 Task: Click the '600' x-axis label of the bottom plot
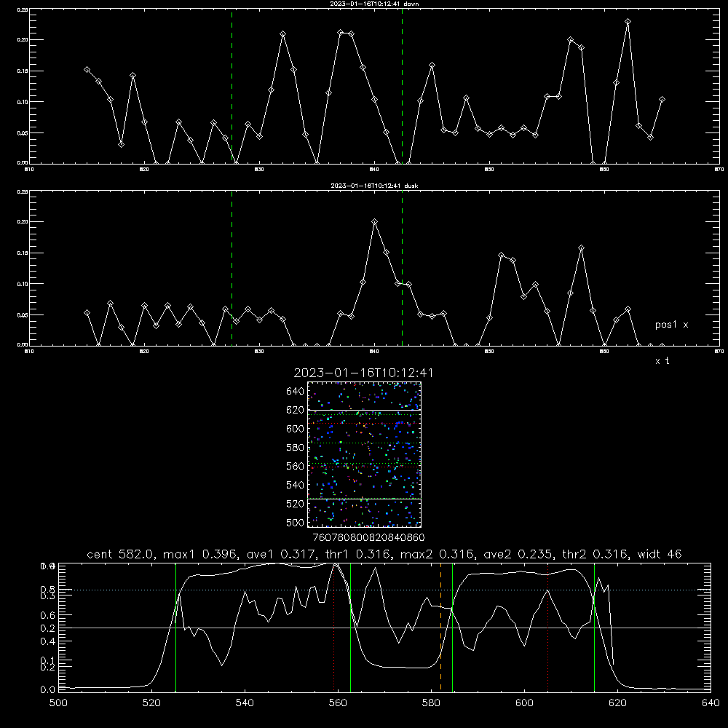(x=524, y=703)
